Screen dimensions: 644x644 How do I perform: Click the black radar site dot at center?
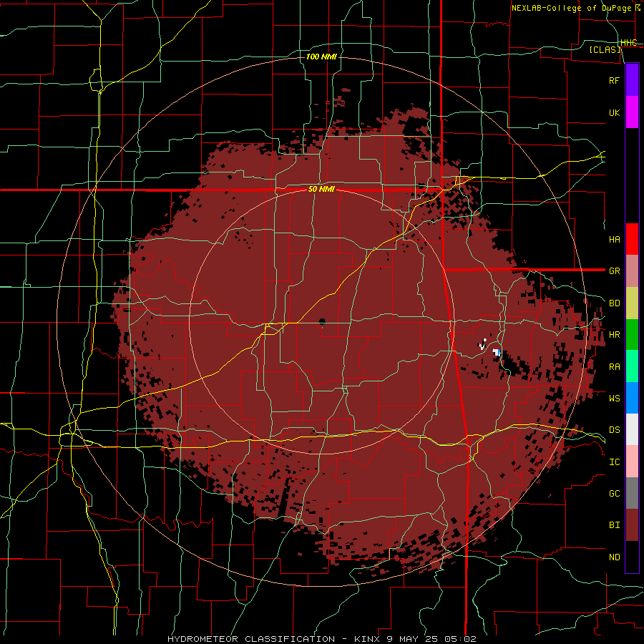coord(322,322)
